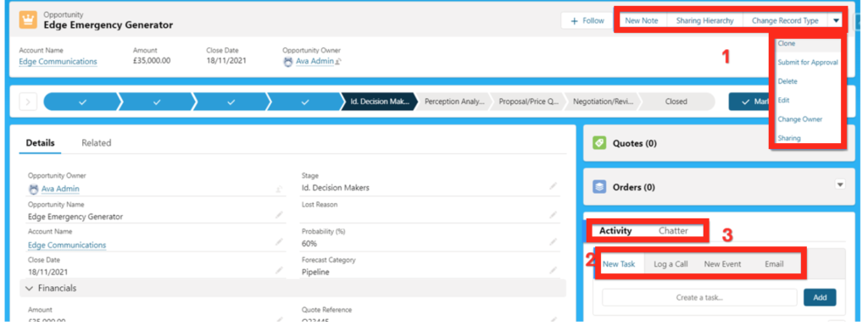Select the Email tab
The width and height of the screenshot is (868, 331).
click(774, 264)
